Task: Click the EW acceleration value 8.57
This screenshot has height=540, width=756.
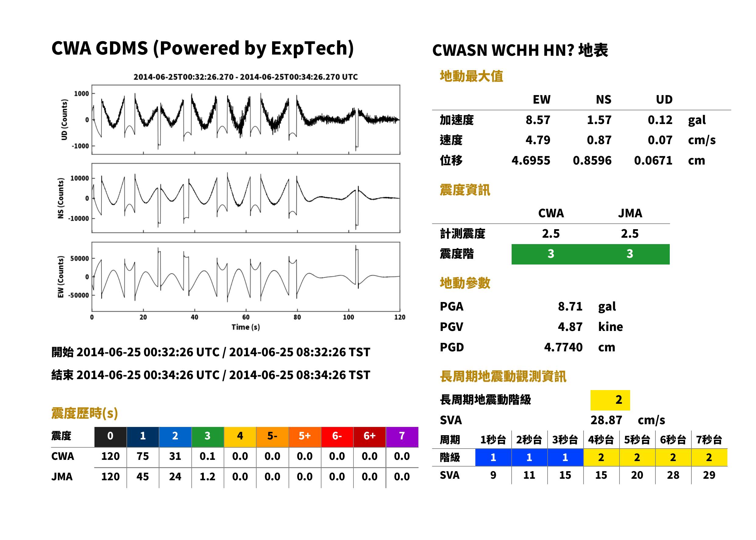Action: coord(538,120)
